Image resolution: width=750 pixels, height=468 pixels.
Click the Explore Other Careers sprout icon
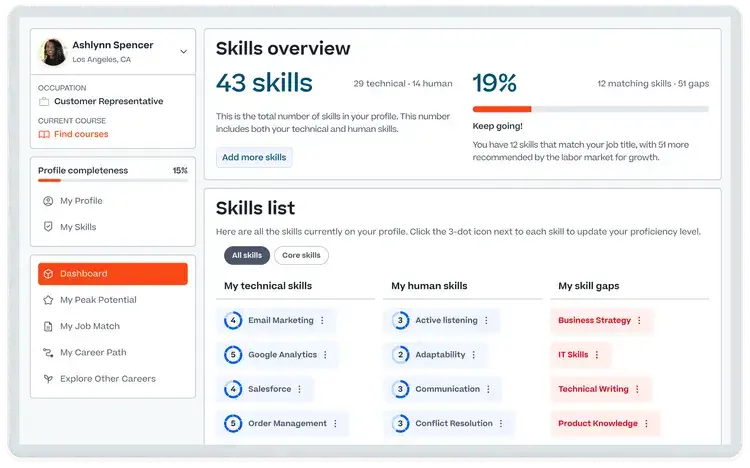pos(47,379)
